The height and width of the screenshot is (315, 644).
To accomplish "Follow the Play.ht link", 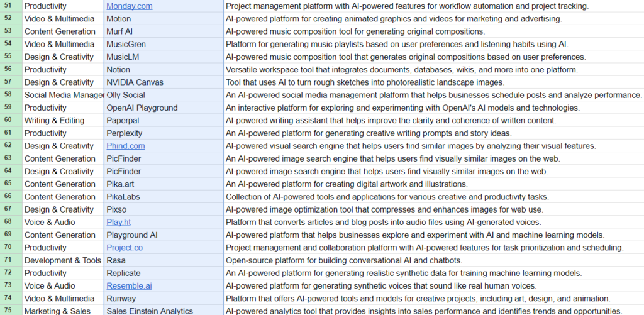I will click(119, 222).
